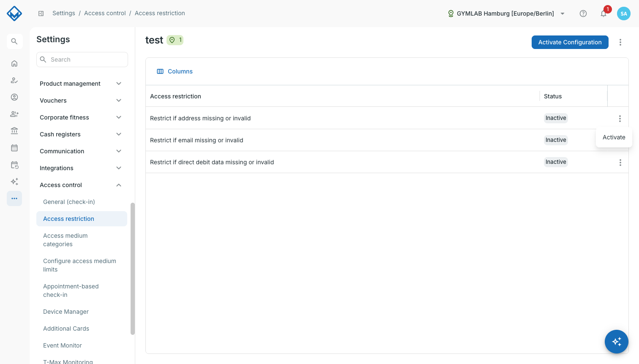Screen dimensions: 639x364
Task: Open the Columns chooser
Action: (x=175, y=71)
